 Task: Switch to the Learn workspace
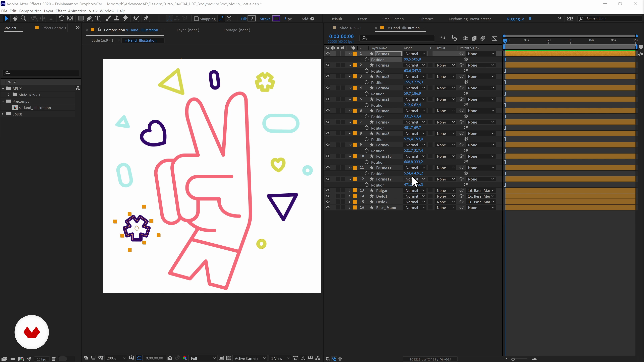(x=362, y=19)
